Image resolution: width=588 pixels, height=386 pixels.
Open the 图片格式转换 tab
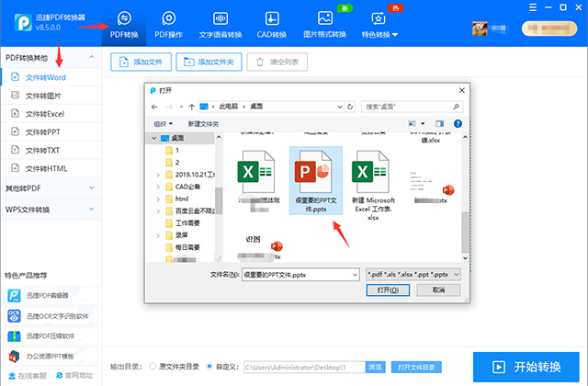click(324, 25)
